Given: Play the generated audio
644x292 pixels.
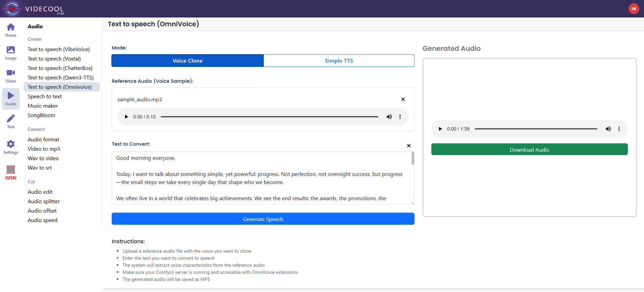Looking at the screenshot, I should (x=440, y=129).
